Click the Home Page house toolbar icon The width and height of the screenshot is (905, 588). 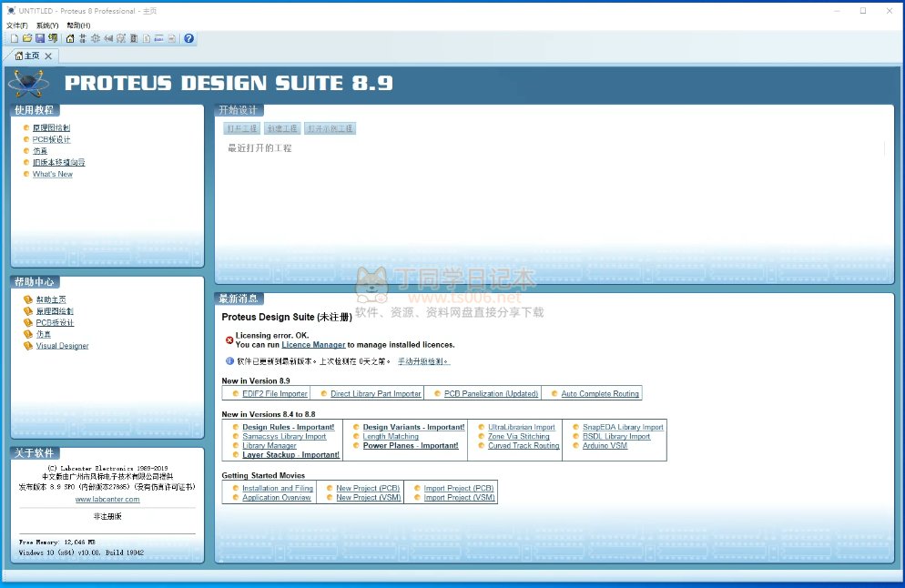pyautogui.click(x=70, y=39)
